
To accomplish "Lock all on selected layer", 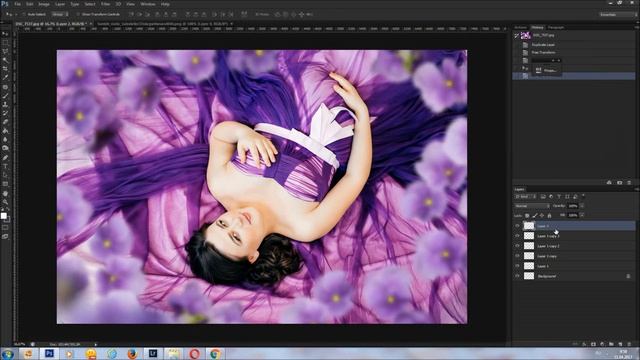I will 549,215.
